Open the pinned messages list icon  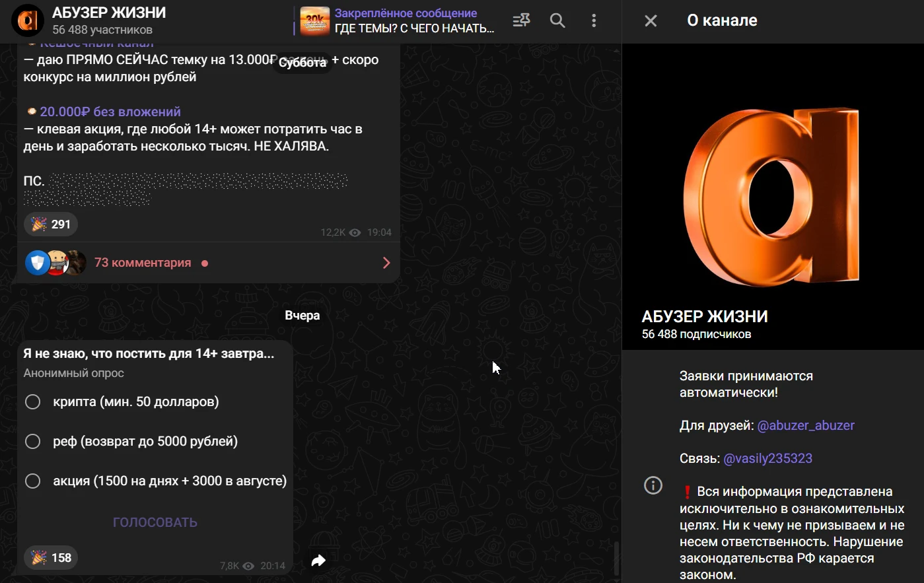pyautogui.click(x=522, y=20)
